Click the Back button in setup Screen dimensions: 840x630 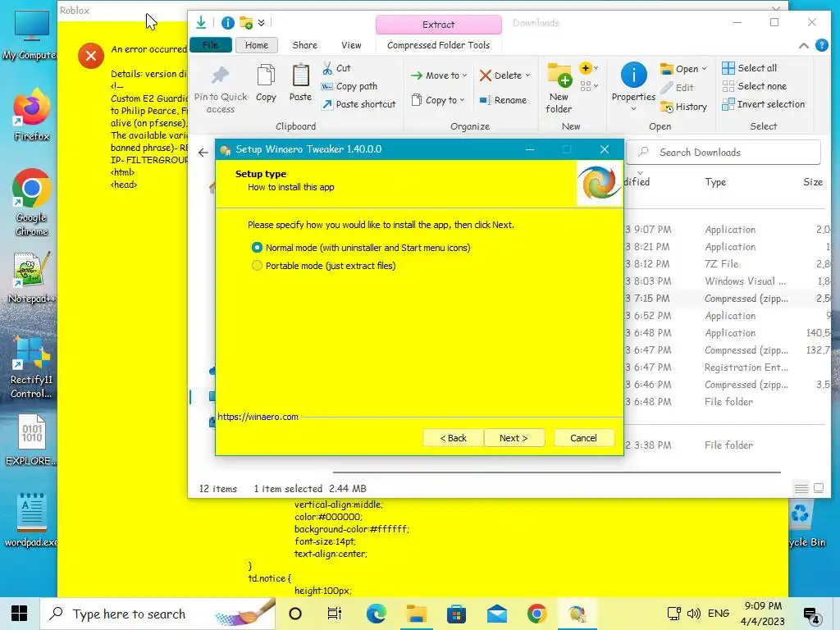click(453, 438)
